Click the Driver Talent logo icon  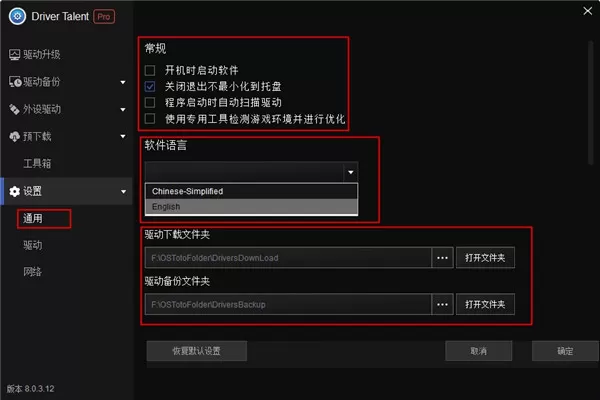(17, 16)
